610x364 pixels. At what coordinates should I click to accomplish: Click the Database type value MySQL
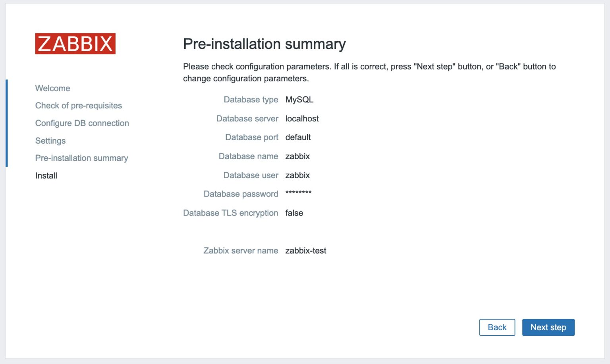(299, 100)
